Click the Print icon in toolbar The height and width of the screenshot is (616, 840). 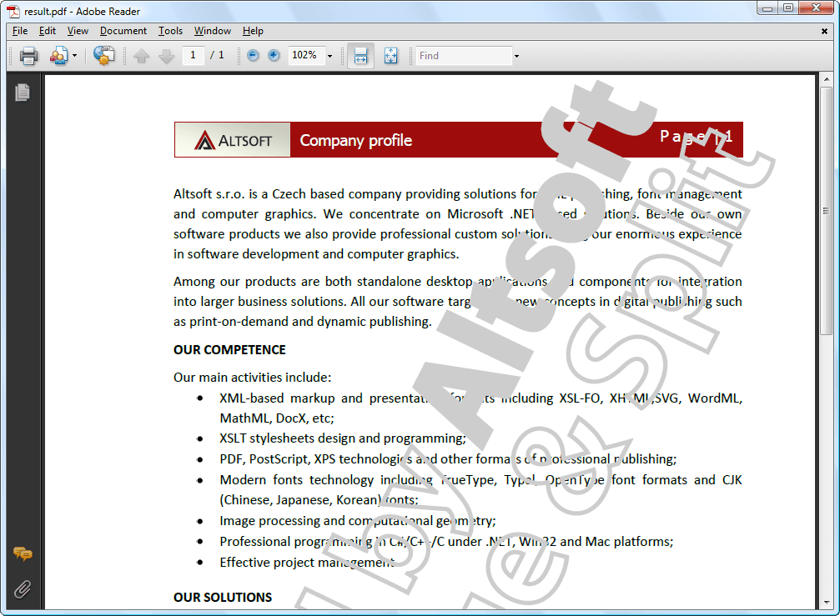[29, 55]
